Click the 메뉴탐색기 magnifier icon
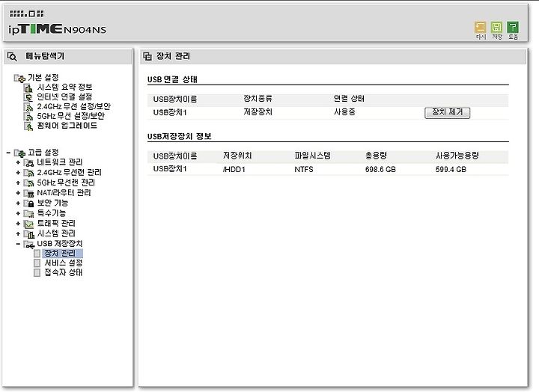Screen dimensions: 539x392 pos(13,57)
